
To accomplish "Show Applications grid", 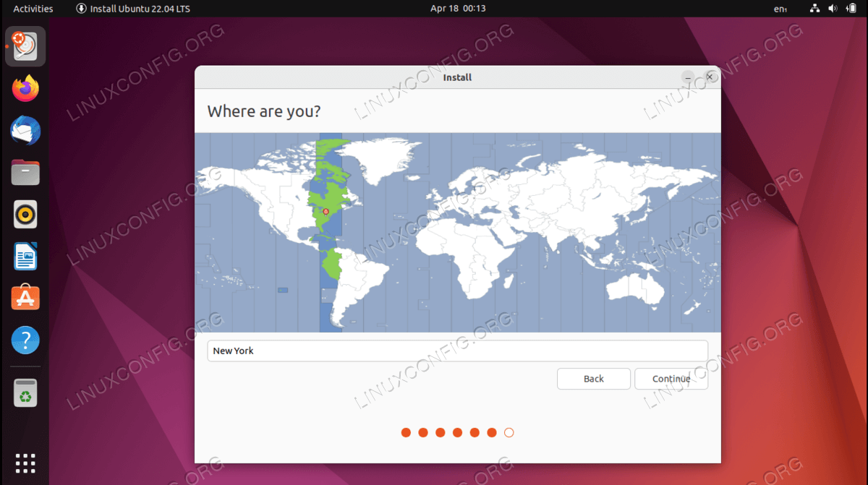I will tap(25, 463).
